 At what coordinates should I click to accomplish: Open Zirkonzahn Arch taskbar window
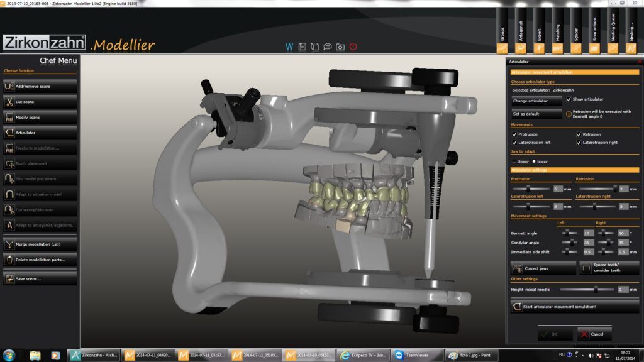point(95,355)
